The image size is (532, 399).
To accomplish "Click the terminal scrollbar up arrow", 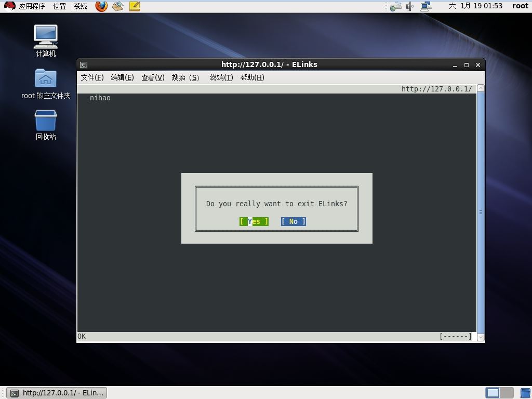I will [481, 88].
